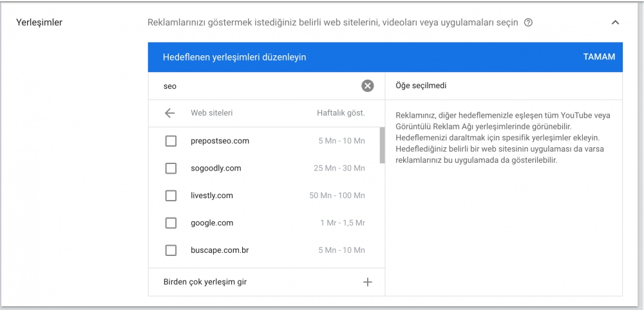Click the 'google.com' site name
Screen dimensions: 644x310
[212, 223]
